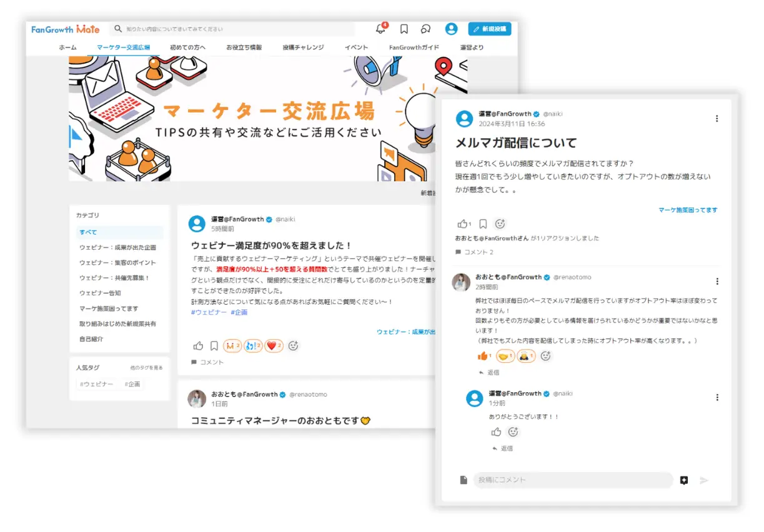This screenshot has height=532, width=764.
Task: Bookmark the ウェビナー満足度が90% post
Action: 214,345
